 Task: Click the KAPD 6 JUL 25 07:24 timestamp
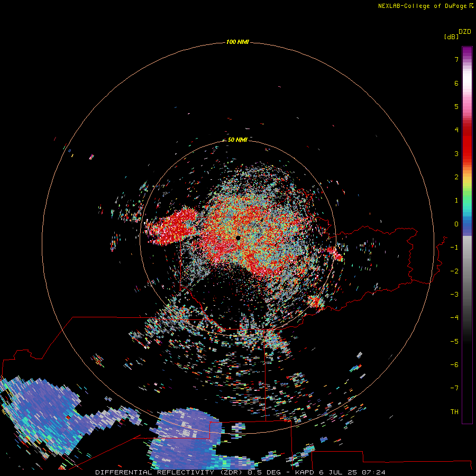tap(340, 472)
